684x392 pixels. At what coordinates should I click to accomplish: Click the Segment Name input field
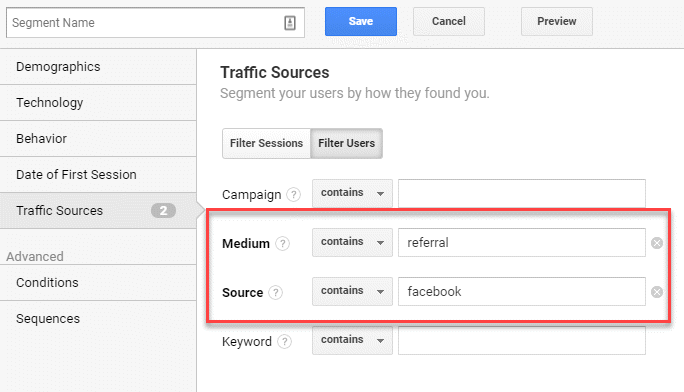coord(155,23)
